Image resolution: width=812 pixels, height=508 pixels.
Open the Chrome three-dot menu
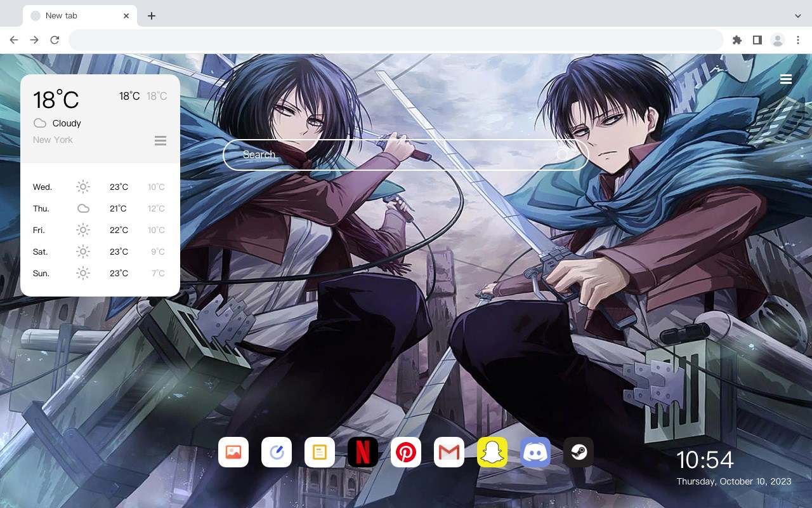click(x=798, y=40)
